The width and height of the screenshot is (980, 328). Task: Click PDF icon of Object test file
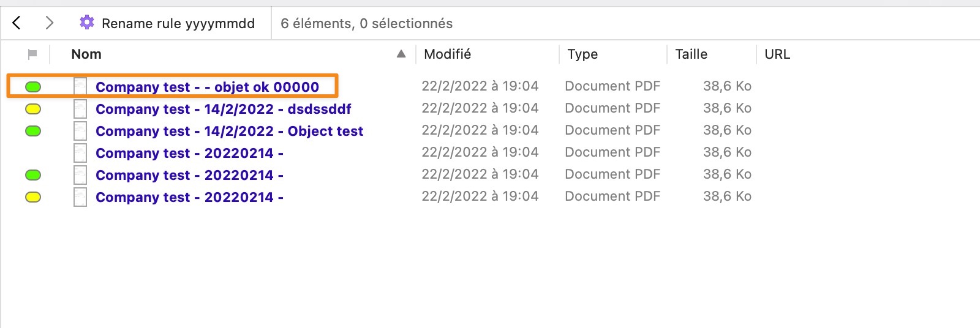point(80,131)
